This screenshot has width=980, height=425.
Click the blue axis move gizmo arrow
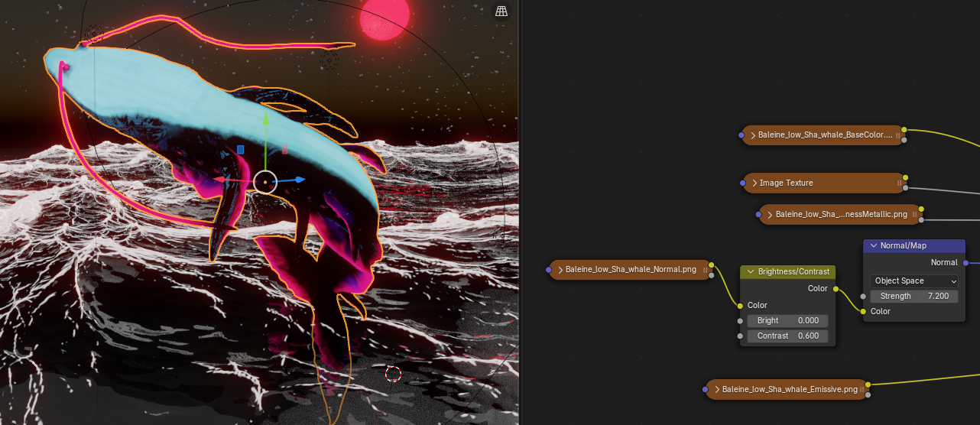click(x=300, y=180)
